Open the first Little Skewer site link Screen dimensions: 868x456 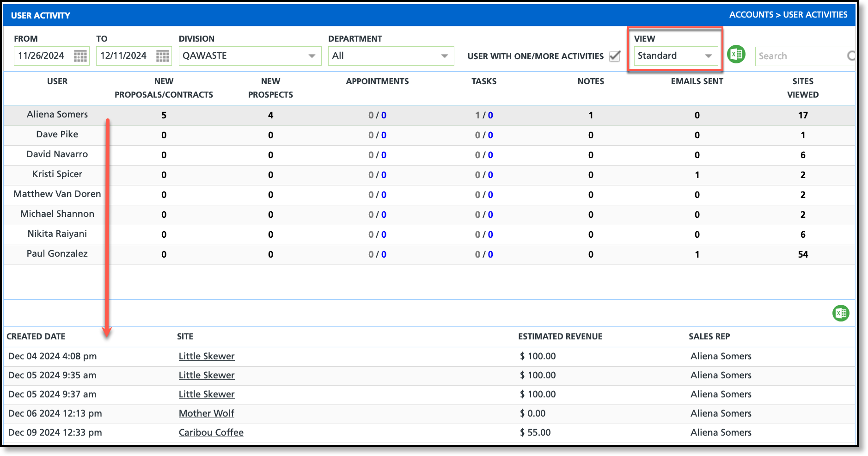point(206,356)
